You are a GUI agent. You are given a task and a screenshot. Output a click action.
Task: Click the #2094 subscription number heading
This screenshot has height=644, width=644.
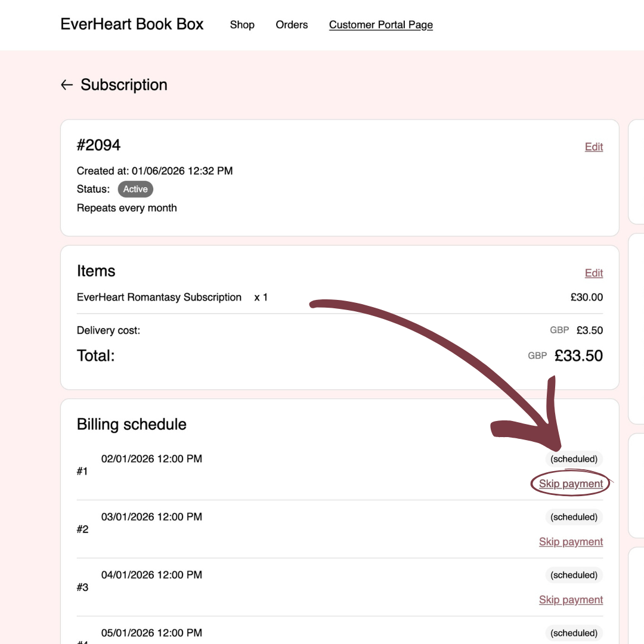pyautogui.click(x=98, y=145)
